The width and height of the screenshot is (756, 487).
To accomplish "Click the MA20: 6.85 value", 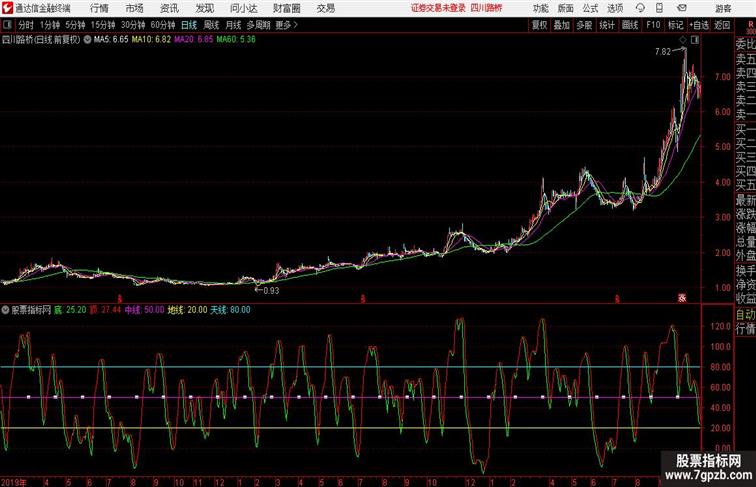I will pyautogui.click(x=193, y=40).
